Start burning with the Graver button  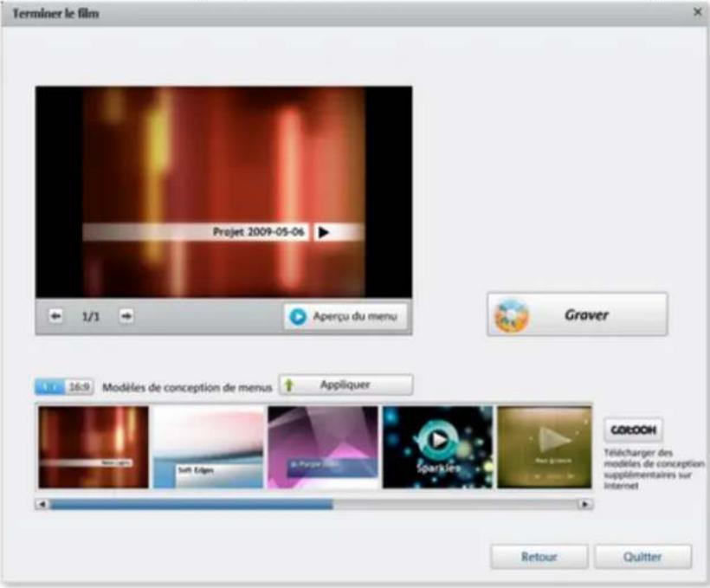[x=578, y=314]
